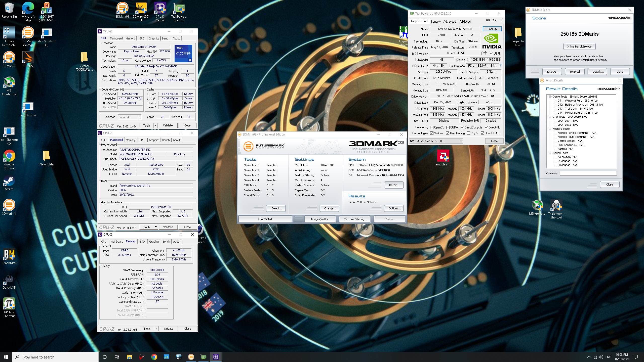
Task: Toggle the DirectCompute checkbox in GPU-Z
Action: pyautogui.click(x=462, y=127)
